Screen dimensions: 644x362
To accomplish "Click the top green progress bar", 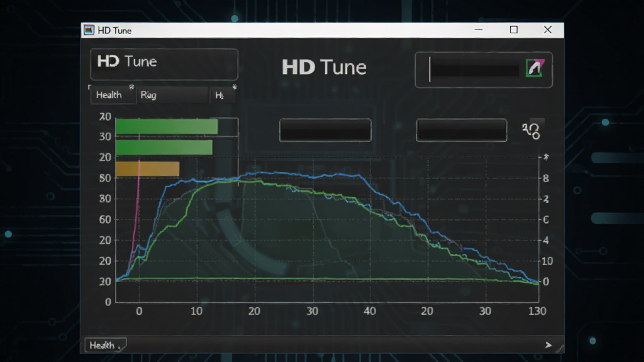I will click(x=167, y=127).
